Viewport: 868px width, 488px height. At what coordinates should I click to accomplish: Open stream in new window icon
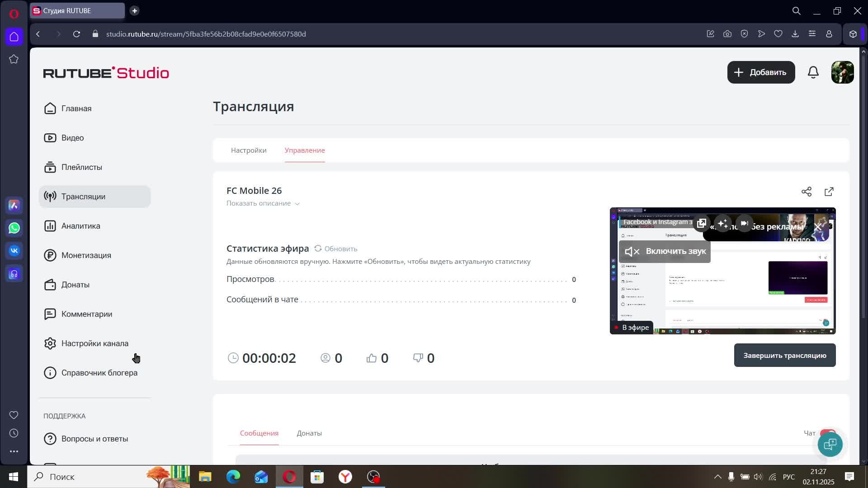[x=829, y=192]
